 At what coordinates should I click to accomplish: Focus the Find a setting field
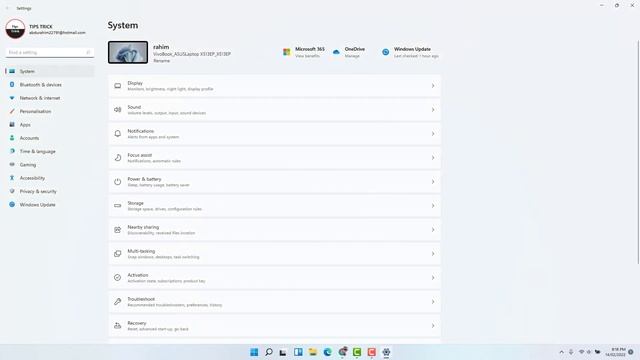pyautogui.click(x=50, y=52)
